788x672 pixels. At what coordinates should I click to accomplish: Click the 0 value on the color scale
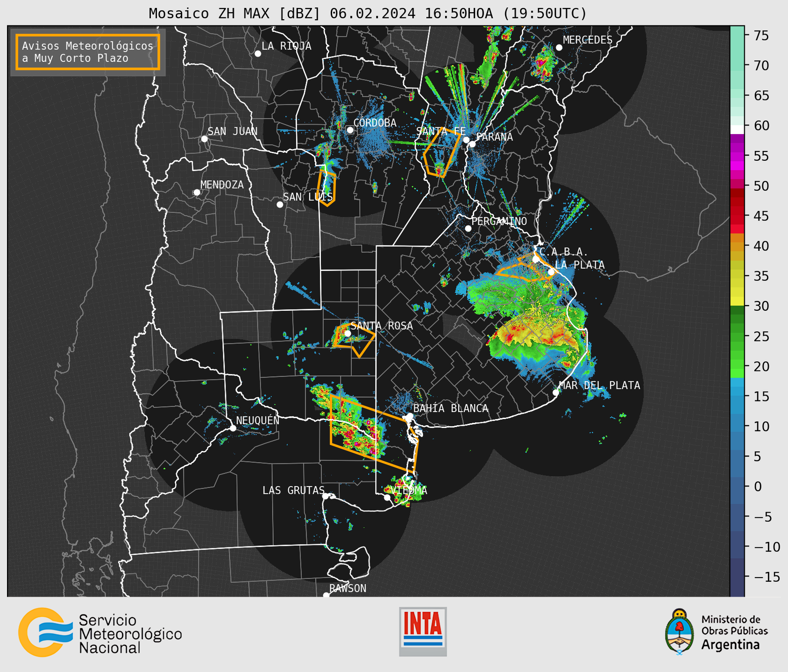(x=758, y=486)
